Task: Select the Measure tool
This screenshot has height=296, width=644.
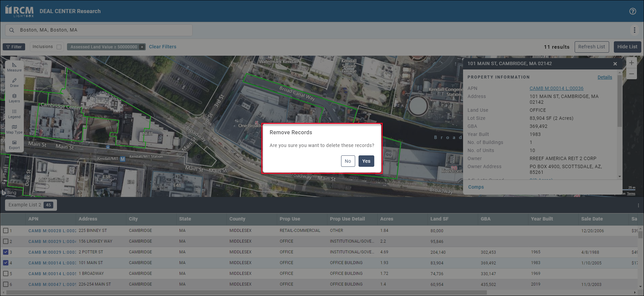Action: [x=14, y=67]
